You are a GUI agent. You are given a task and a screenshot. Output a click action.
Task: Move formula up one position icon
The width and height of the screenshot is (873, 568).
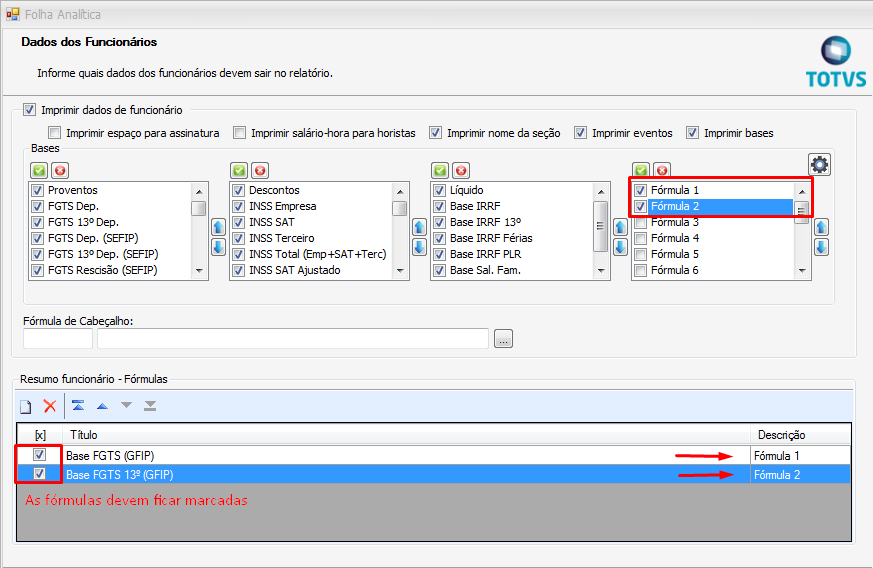102,406
